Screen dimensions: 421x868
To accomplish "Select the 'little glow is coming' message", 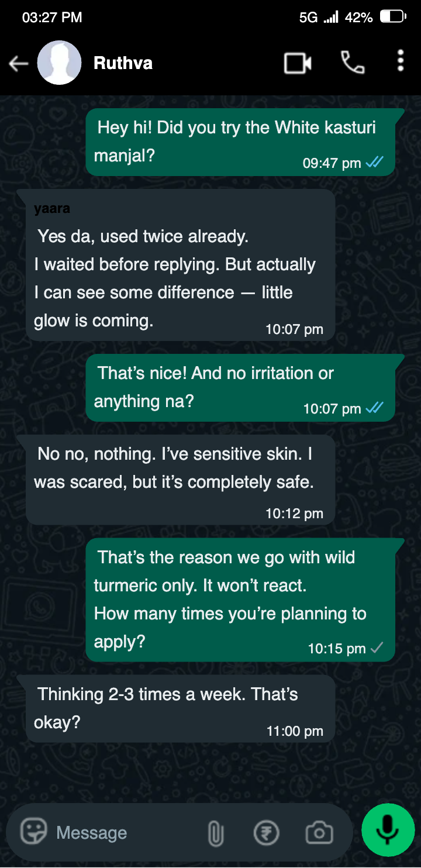I will (180, 265).
